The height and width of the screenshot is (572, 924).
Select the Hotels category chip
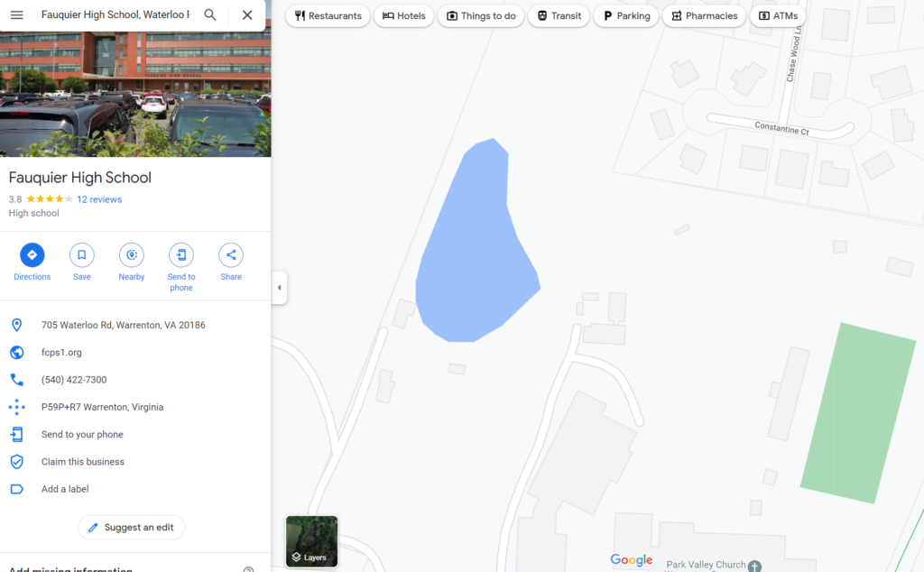tap(403, 16)
